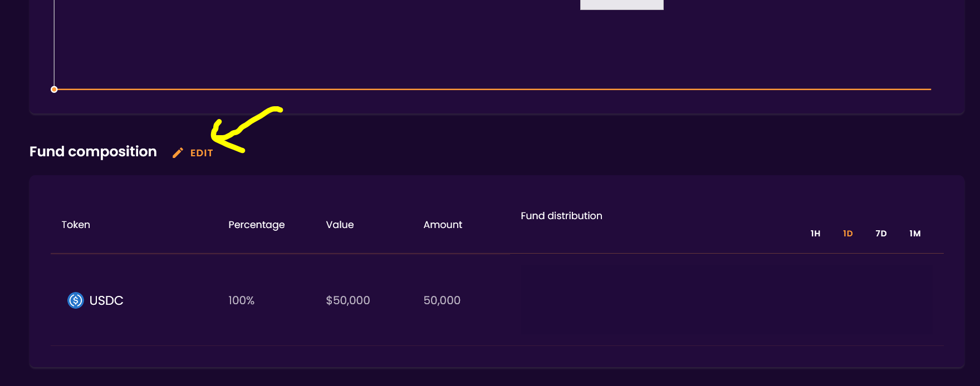Switch distribution range to 7D
The image size is (980, 386).
[881, 234]
